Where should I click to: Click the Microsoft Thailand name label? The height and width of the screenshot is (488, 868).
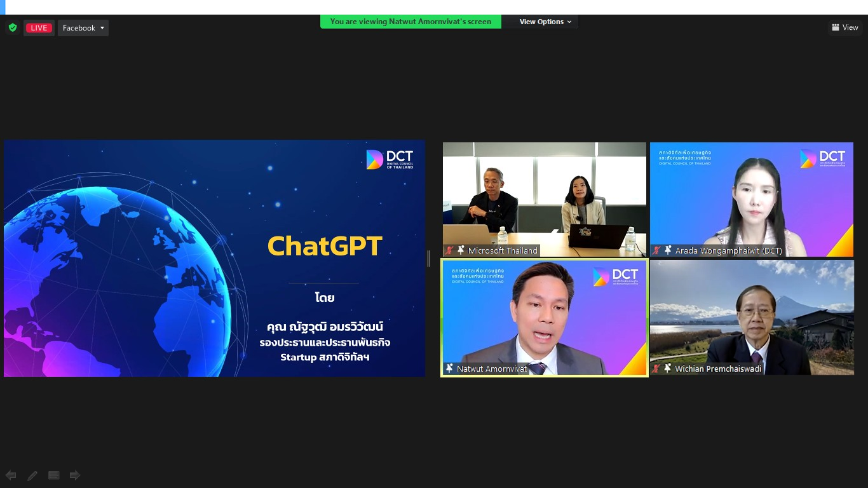pyautogui.click(x=503, y=250)
